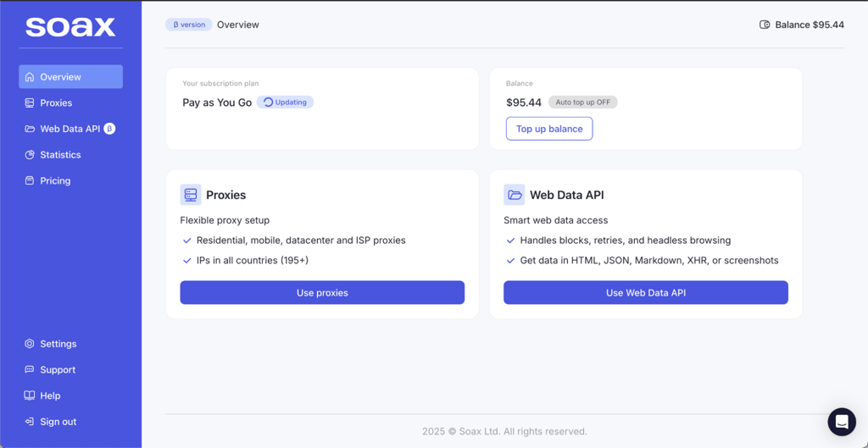The height and width of the screenshot is (448, 868).
Task: Click the Use Web Data API button
Action: pos(645,292)
